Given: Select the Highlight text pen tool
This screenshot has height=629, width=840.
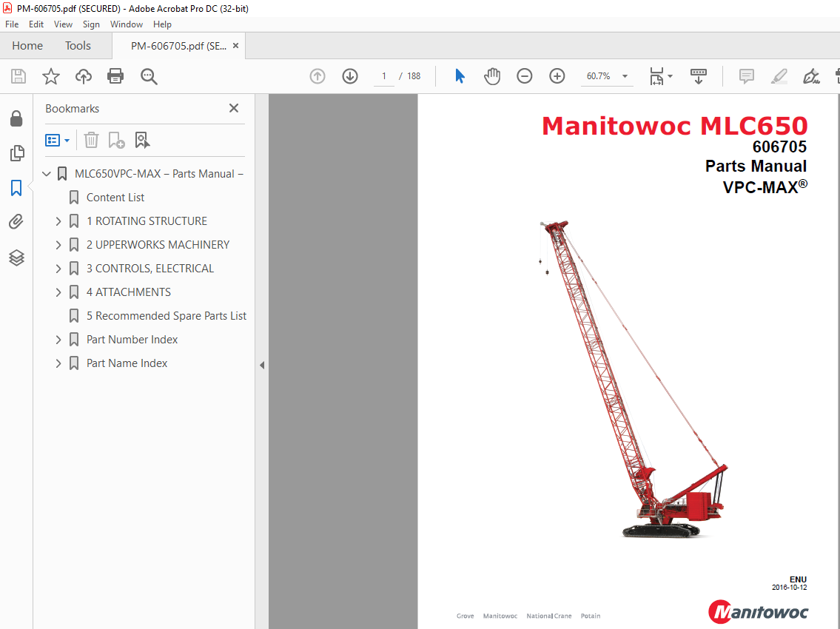Looking at the screenshot, I should click(779, 76).
